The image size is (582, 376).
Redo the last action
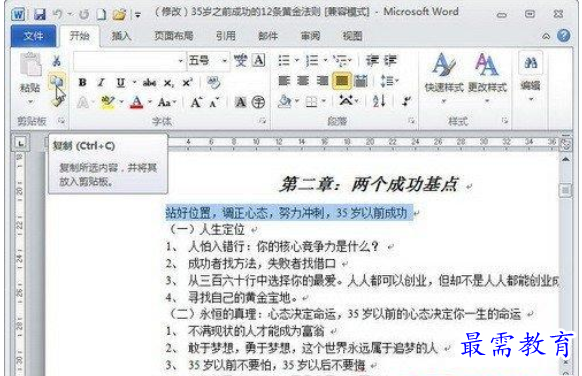pos(84,14)
